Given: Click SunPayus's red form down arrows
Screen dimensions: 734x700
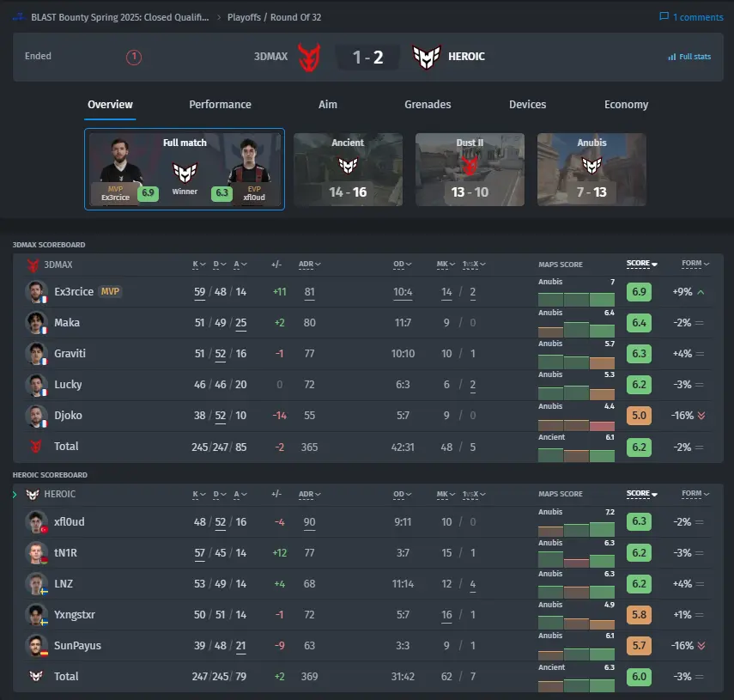Looking at the screenshot, I should pyautogui.click(x=701, y=646).
